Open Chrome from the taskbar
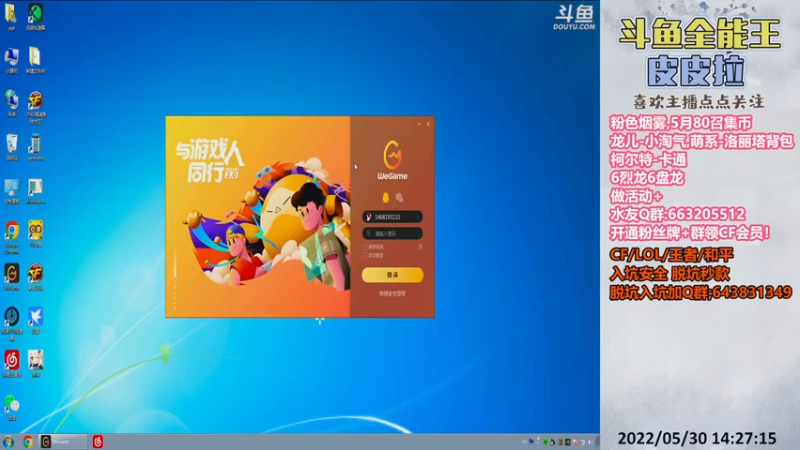The width and height of the screenshot is (800, 450). coord(28,441)
